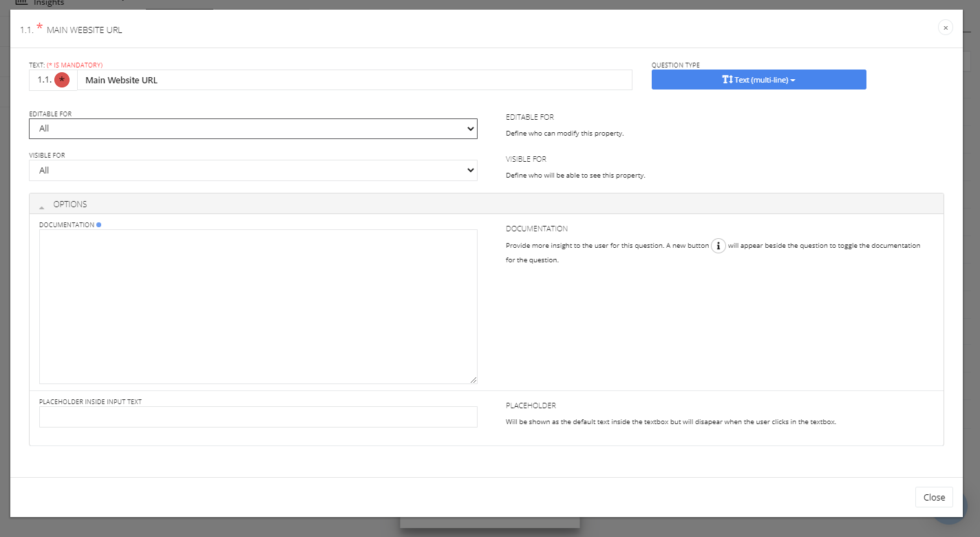Click the 'Define who will be able to see this property.' text
This screenshot has width=980, height=537.
(575, 176)
